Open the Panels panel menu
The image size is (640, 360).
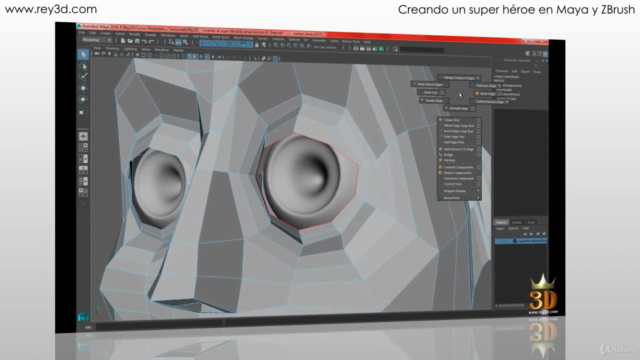coord(178,51)
